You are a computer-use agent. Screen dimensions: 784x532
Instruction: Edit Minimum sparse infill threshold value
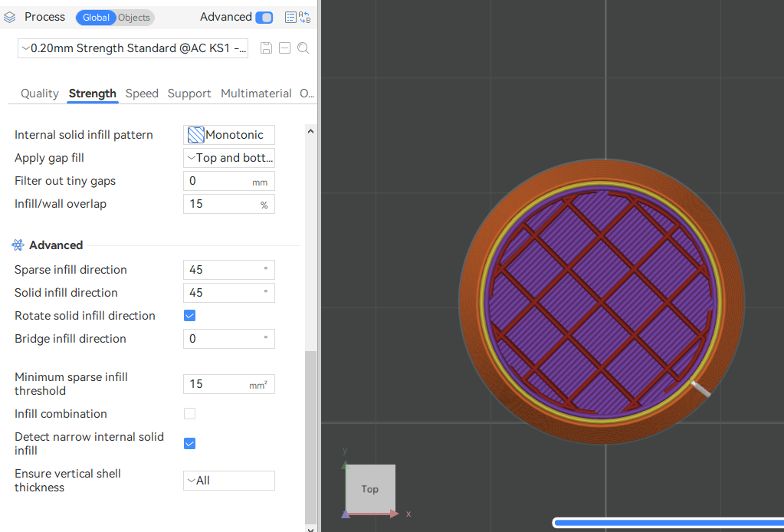pos(229,384)
